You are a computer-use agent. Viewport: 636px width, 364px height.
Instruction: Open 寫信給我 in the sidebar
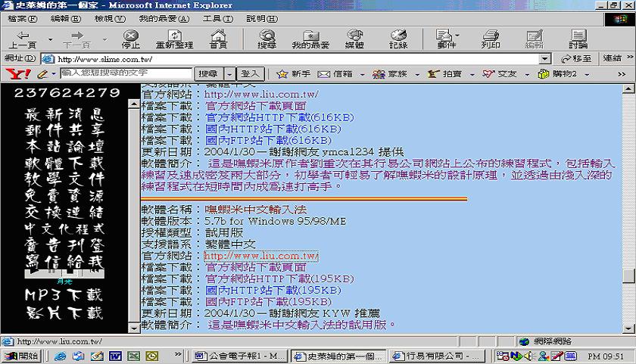click(64, 261)
